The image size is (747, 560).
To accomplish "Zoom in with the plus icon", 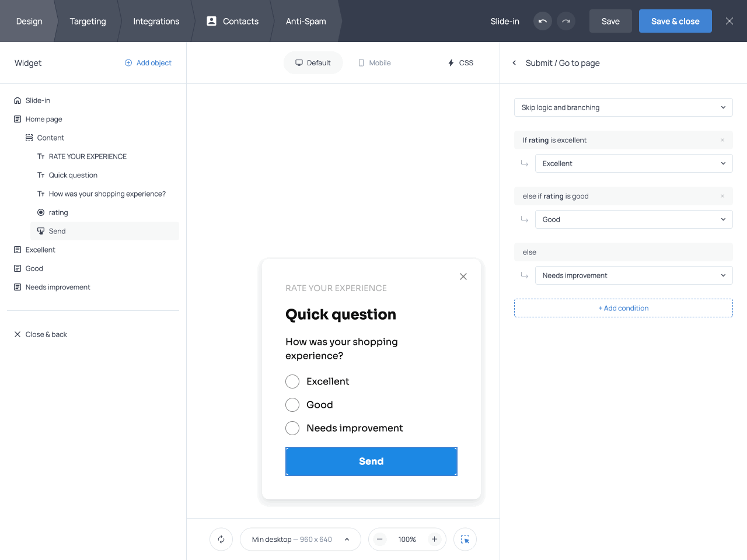I will click(434, 540).
